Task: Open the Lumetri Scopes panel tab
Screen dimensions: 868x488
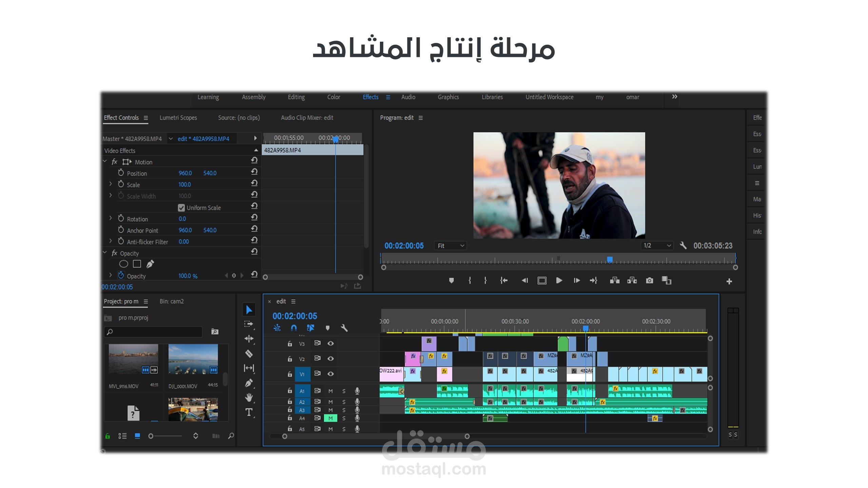Action: coord(178,118)
